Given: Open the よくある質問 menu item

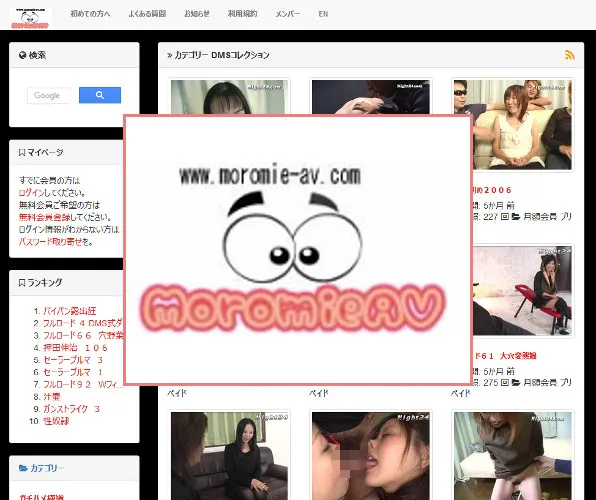Looking at the screenshot, I should [x=147, y=14].
